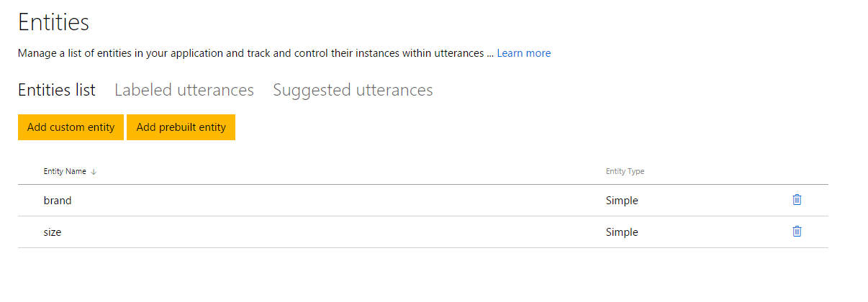Click the trash icon in size row
This screenshot has height=302, width=868.
(x=797, y=232)
